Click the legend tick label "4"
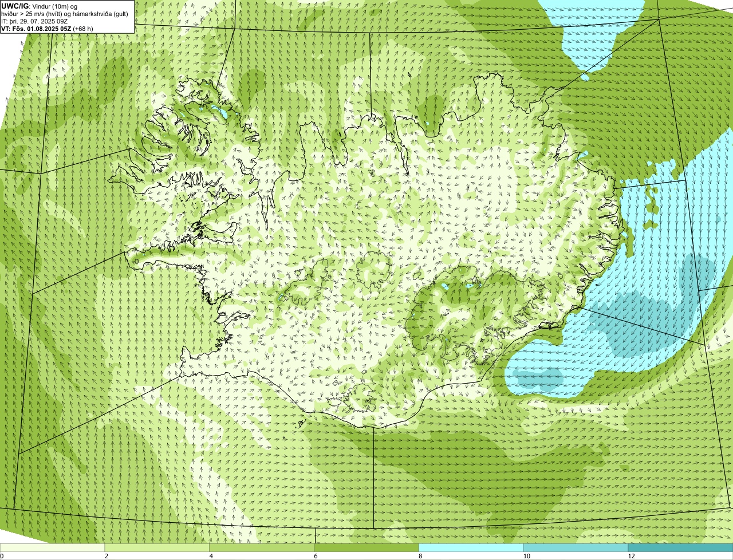The image size is (733, 560). pos(211,556)
